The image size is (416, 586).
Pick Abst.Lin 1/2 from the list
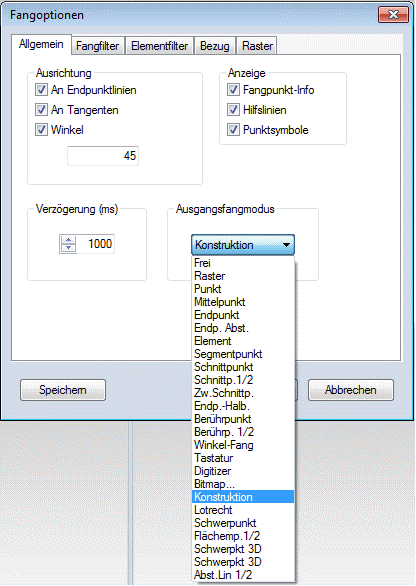tap(243, 575)
